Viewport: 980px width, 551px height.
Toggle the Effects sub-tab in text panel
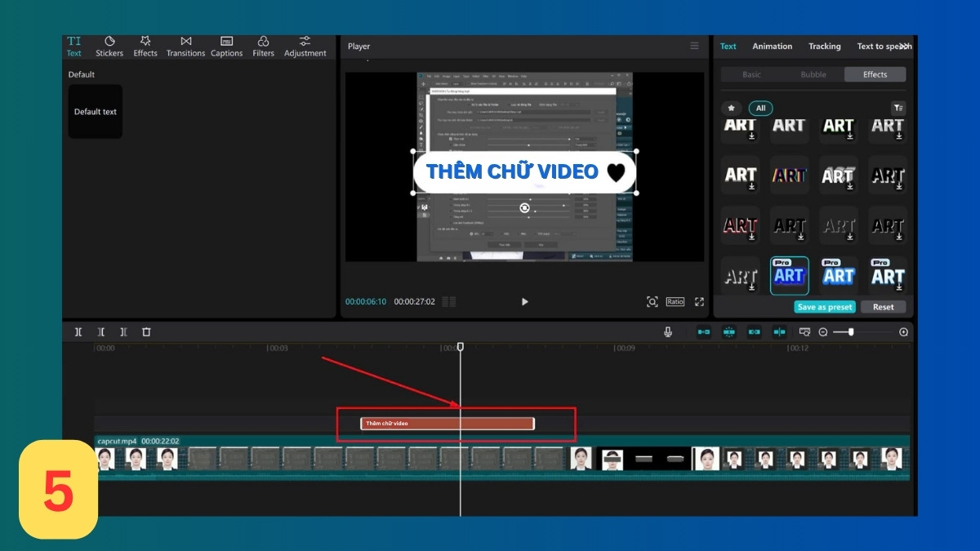click(x=875, y=73)
